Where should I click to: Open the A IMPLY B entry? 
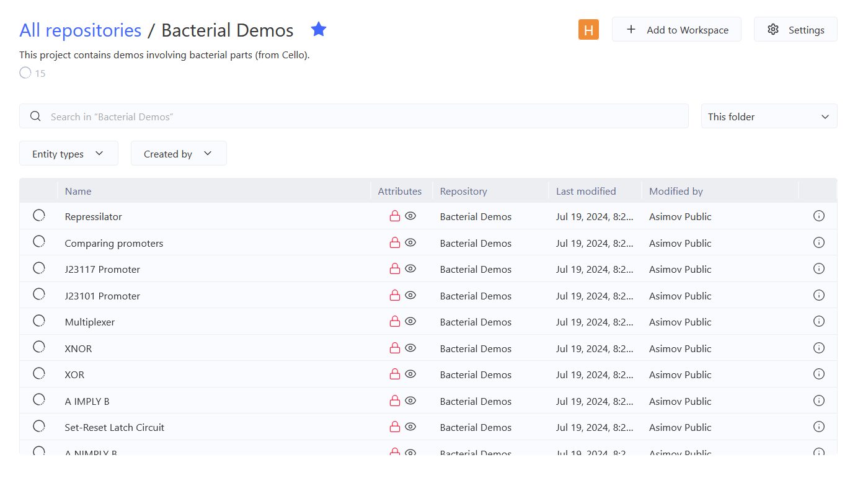[x=87, y=401]
